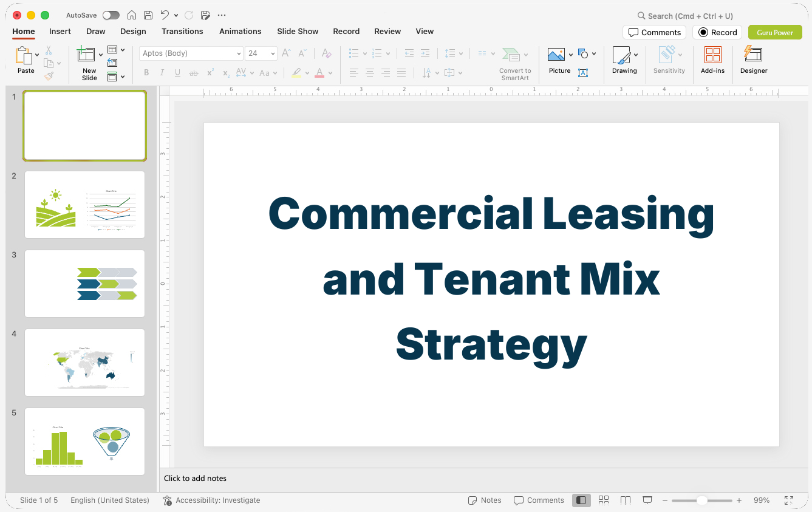Decrease font size with the smaller A icon

pos(302,53)
